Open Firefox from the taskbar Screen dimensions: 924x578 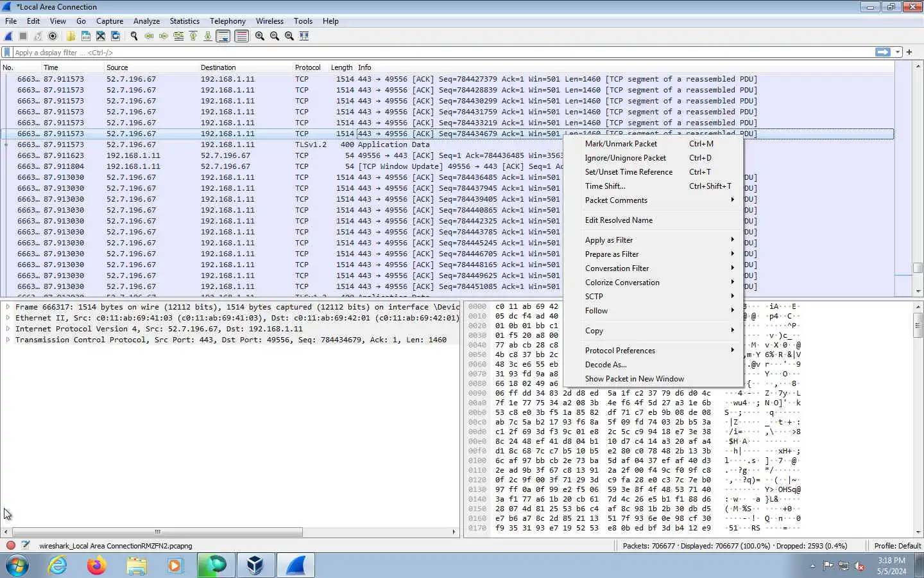point(96,566)
